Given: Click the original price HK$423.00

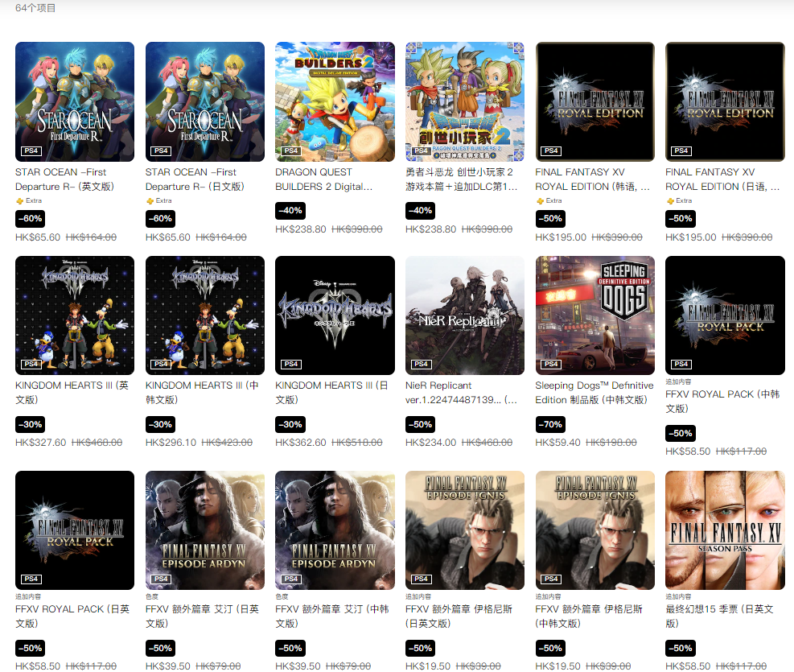Looking at the screenshot, I should pyautogui.click(x=227, y=443).
